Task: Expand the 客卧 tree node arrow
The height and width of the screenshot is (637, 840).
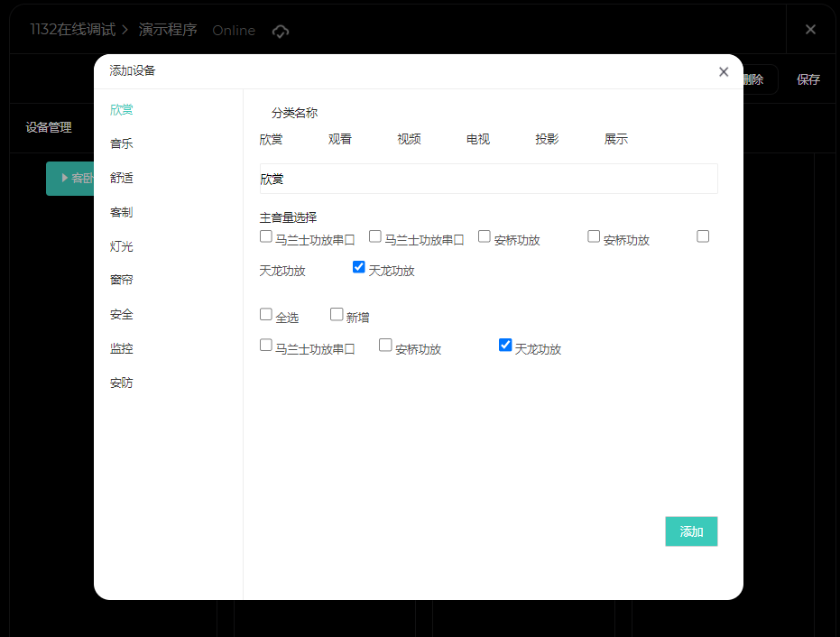Action: point(64,178)
